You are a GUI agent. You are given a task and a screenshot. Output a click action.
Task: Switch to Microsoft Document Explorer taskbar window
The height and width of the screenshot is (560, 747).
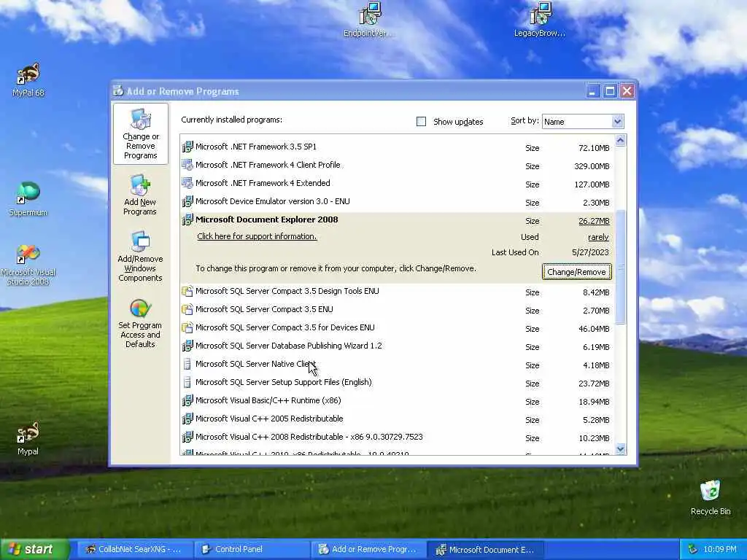(x=485, y=550)
